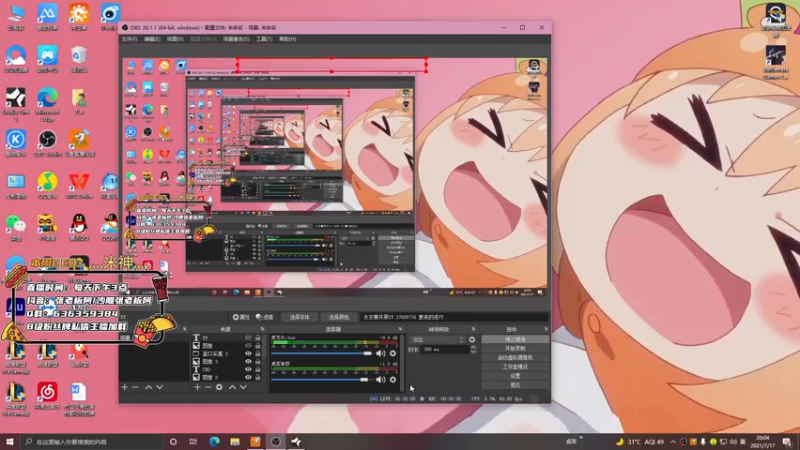The image size is (800, 450).
Task: Open the OBS Studio desktop shortcut
Action: [x=47, y=143]
